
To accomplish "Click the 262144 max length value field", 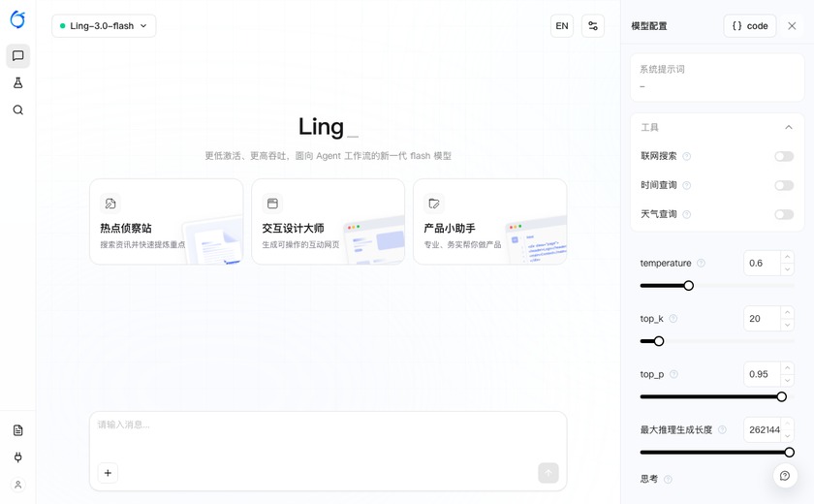I will [762, 429].
